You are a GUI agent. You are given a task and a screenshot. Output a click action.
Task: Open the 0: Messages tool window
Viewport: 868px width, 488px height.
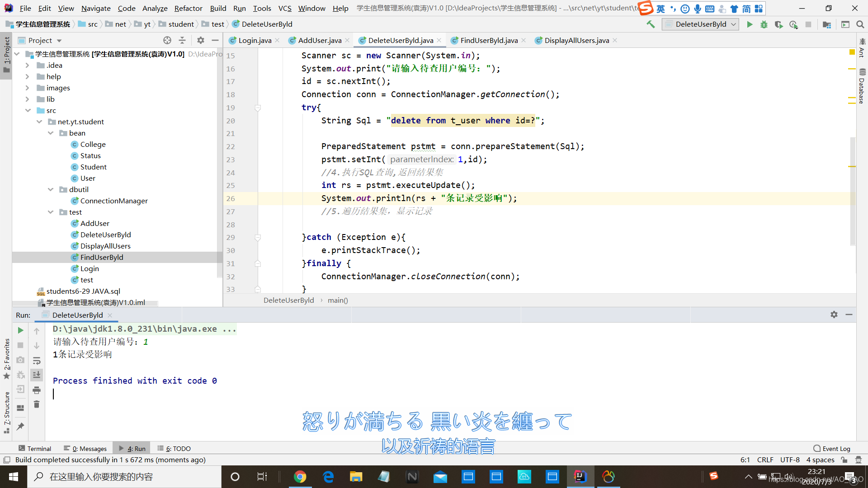[85, 449]
